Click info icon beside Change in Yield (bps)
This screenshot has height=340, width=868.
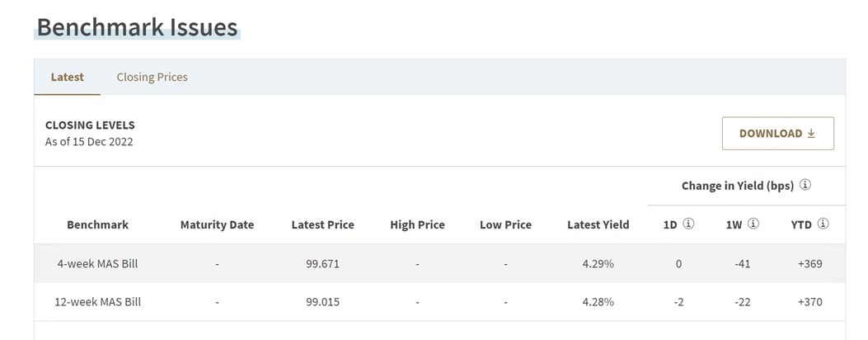pos(805,185)
